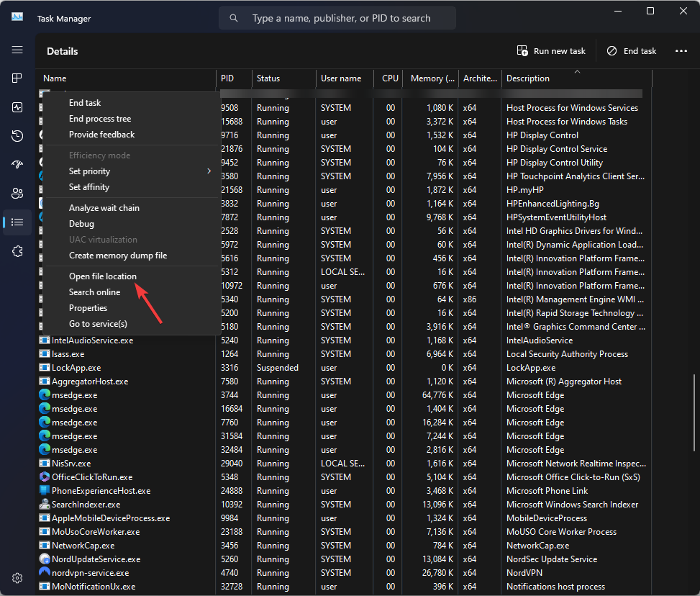Select Open file location from context menu

point(102,276)
